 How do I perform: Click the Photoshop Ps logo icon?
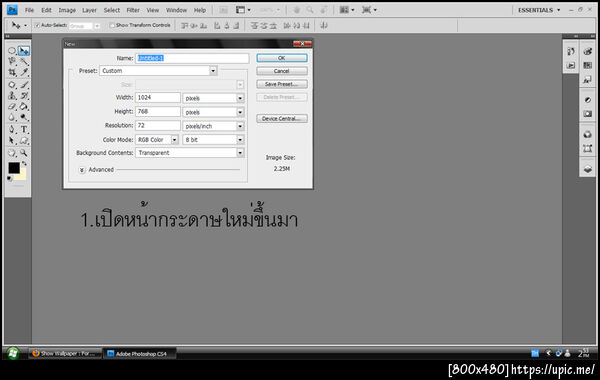12,10
